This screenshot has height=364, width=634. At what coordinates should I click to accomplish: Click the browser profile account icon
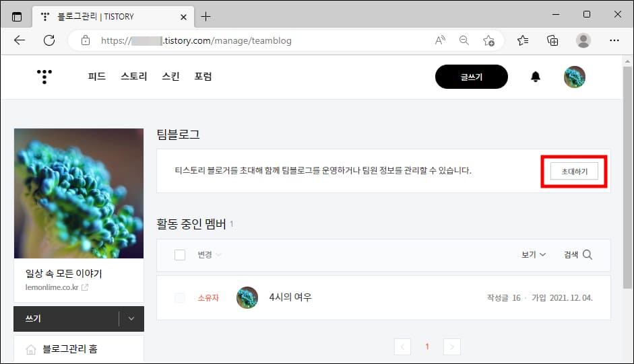pyautogui.click(x=583, y=40)
